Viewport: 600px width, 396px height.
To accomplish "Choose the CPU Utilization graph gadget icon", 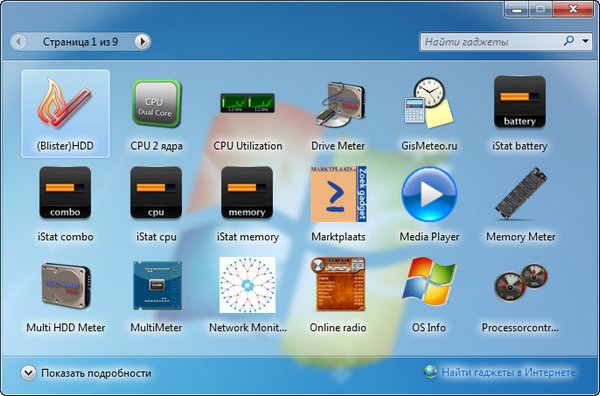I will (247, 103).
